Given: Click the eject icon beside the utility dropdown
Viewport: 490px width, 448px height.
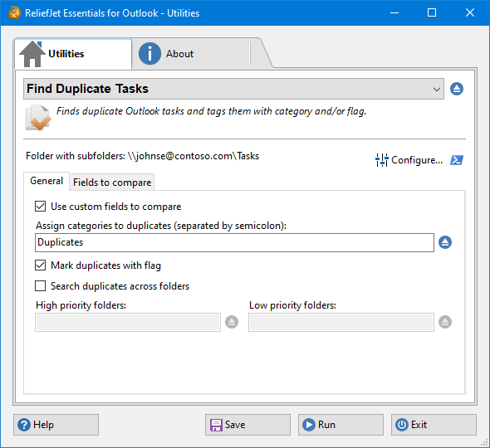Looking at the screenshot, I should pos(457,89).
